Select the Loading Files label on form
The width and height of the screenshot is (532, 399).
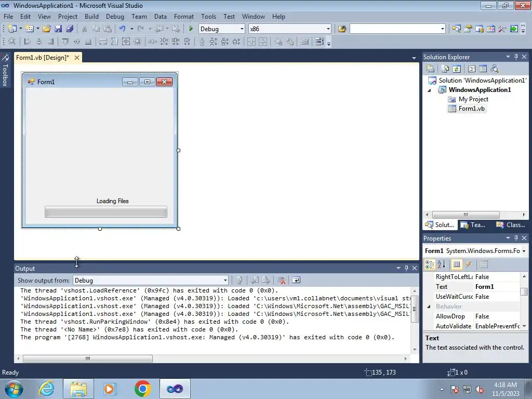(x=113, y=201)
